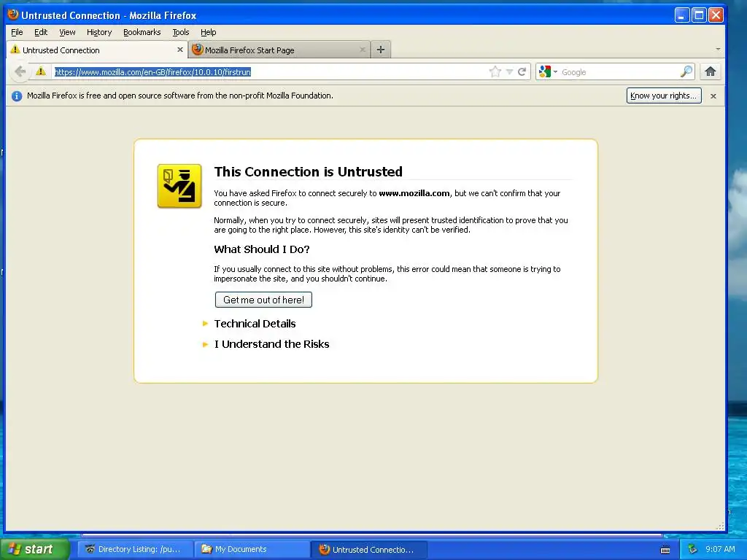
Task: Switch to the Untrusted Connection tab
Action: click(x=97, y=50)
